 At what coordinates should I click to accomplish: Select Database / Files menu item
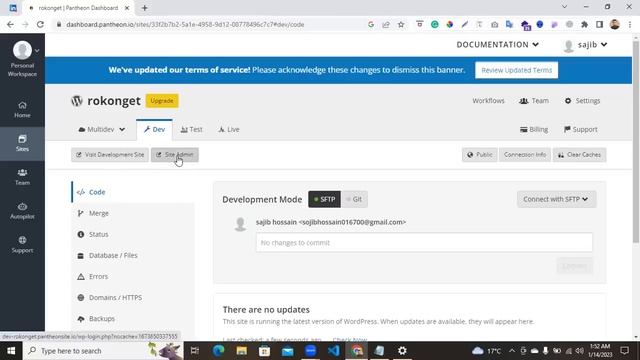132,256
